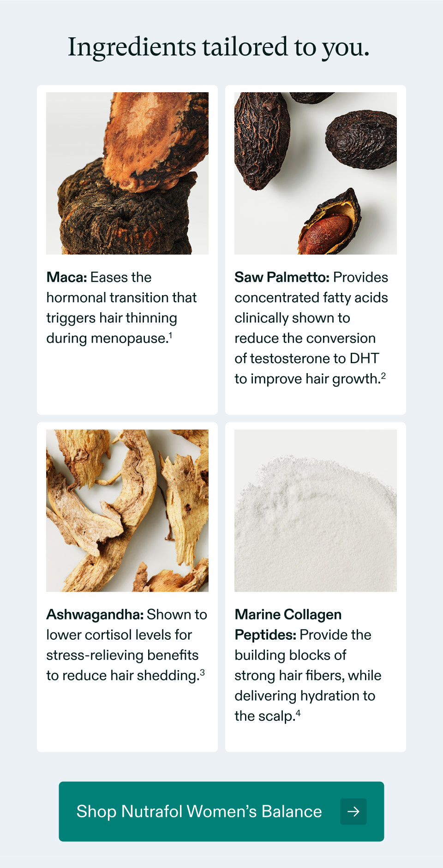
Task: Click footnote 3 after hair shedding
Action: click(202, 672)
